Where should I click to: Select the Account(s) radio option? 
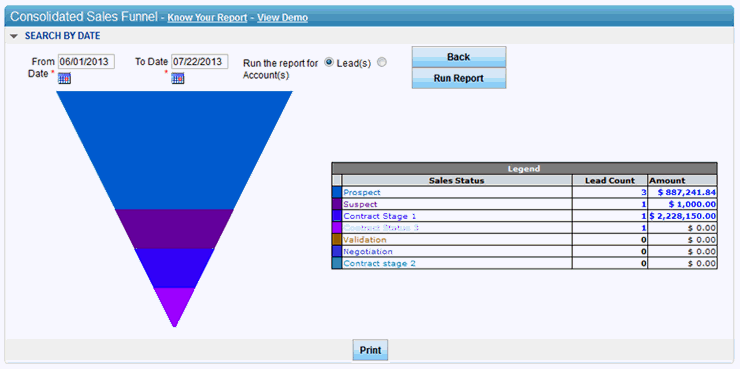pyautogui.click(x=382, y=62)
